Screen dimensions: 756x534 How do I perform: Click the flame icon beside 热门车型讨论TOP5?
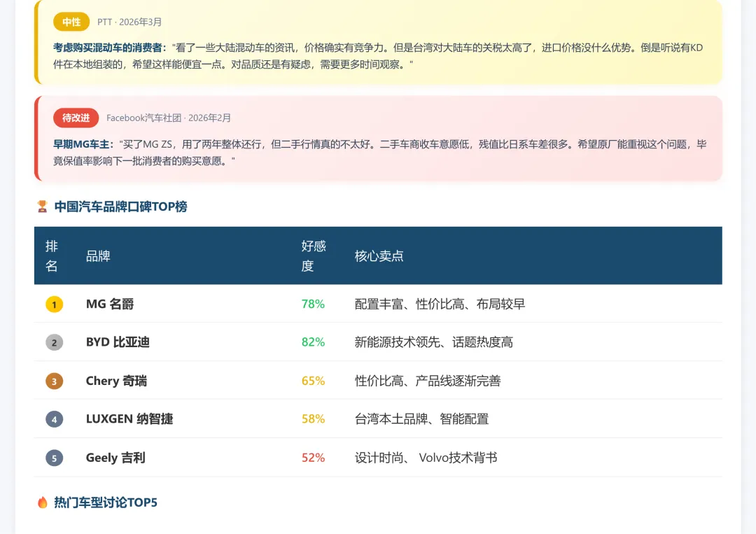[x=42, y=502]
